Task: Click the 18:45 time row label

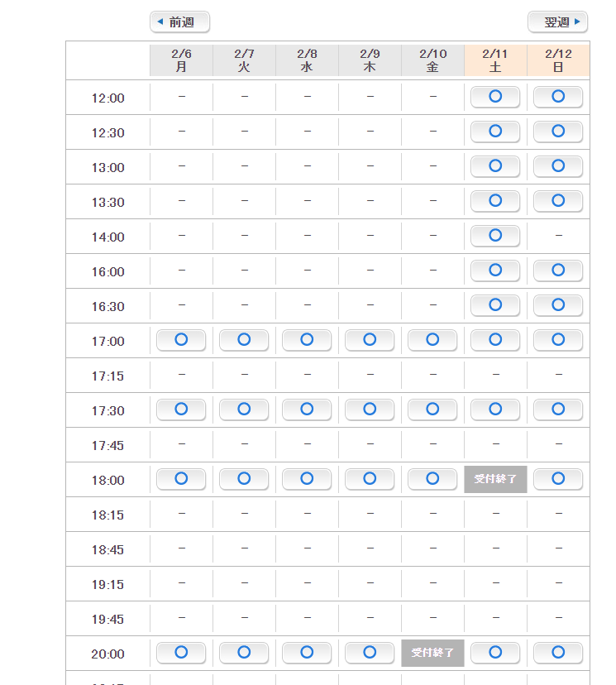Action: 107,549
